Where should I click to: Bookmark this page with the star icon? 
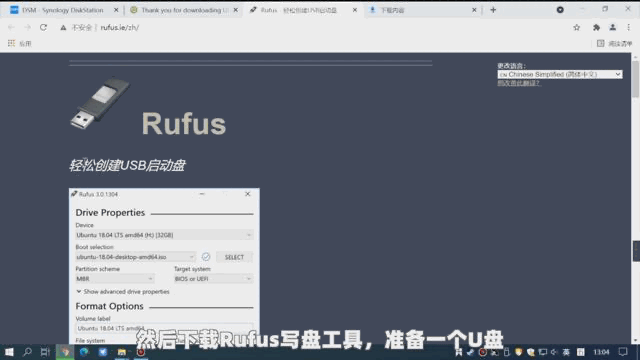pyautogui.click(x=576, y=27)
